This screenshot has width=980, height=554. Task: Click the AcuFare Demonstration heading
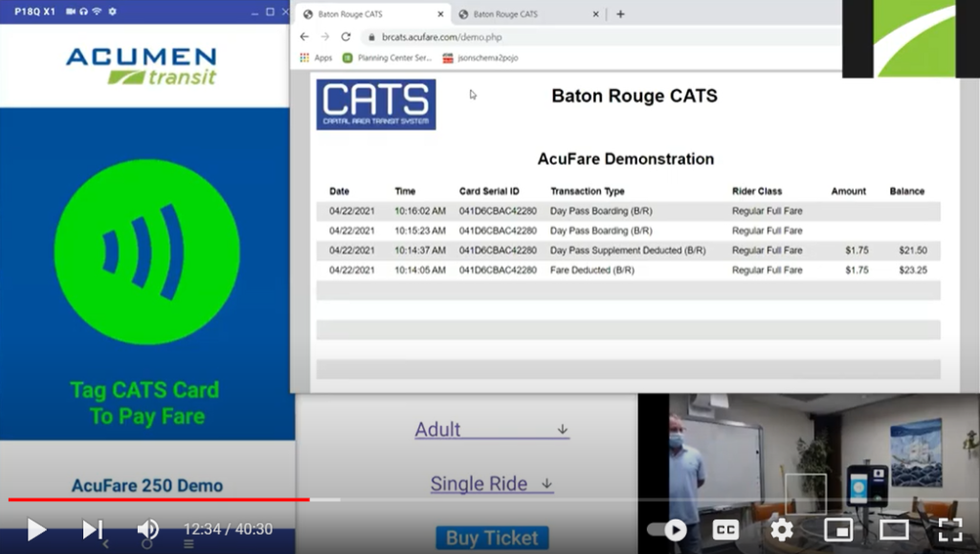tap(626, 159)
